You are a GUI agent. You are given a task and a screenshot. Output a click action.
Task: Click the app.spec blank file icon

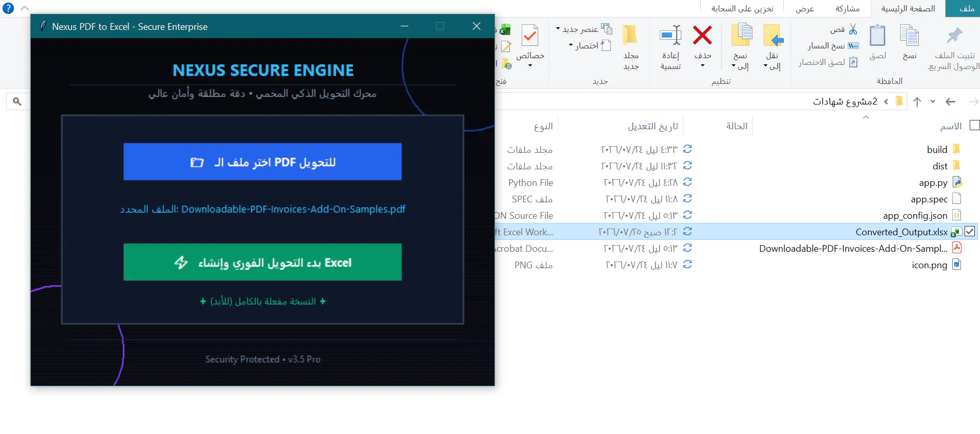957,198
